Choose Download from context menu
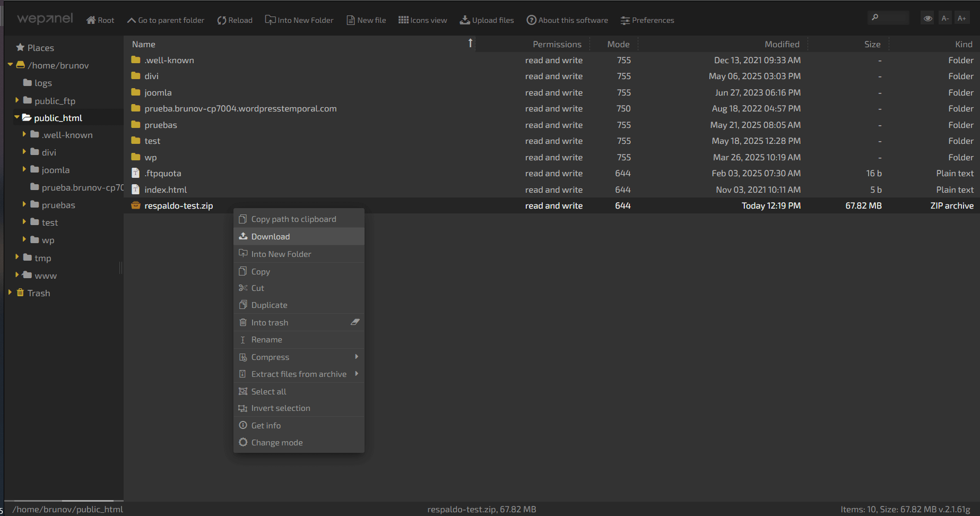Viewport: 980px width, 516px height. (299, 236)
